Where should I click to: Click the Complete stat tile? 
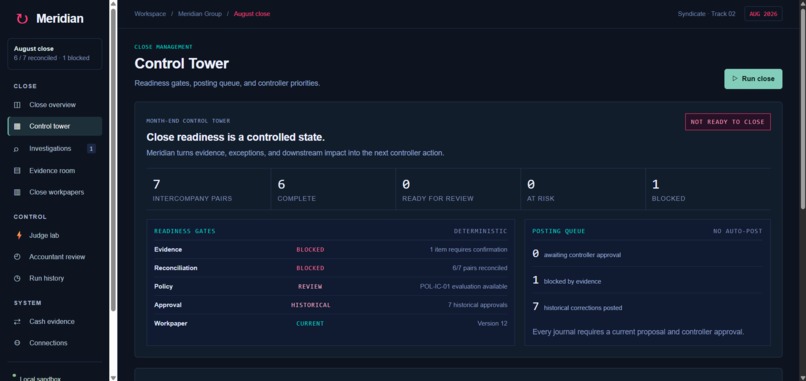point(333,189)
